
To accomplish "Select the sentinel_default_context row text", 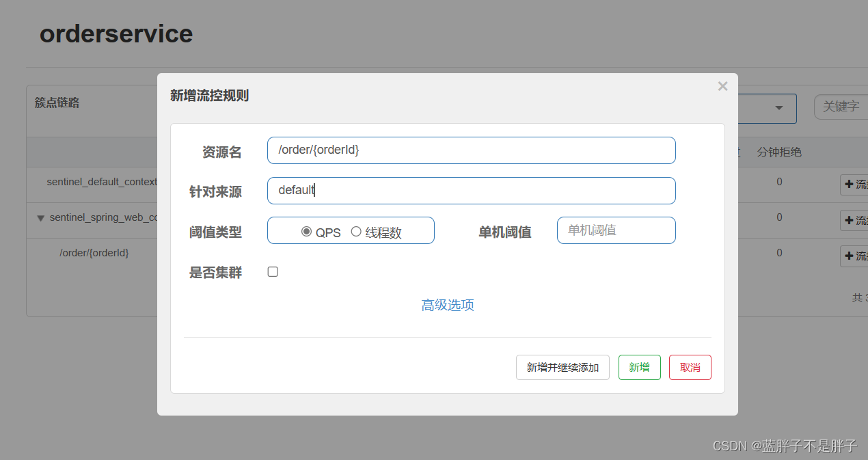I will [x=102, y=182].
